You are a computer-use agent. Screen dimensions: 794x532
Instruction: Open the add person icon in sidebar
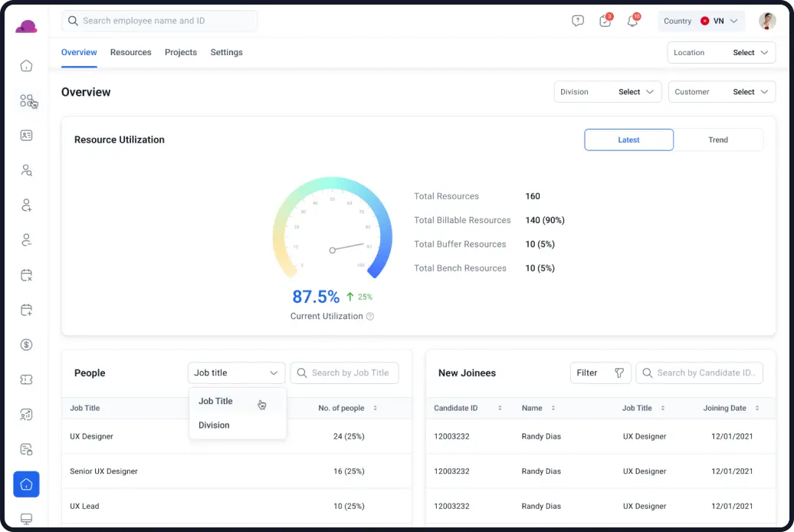click(x=26, y=205)
